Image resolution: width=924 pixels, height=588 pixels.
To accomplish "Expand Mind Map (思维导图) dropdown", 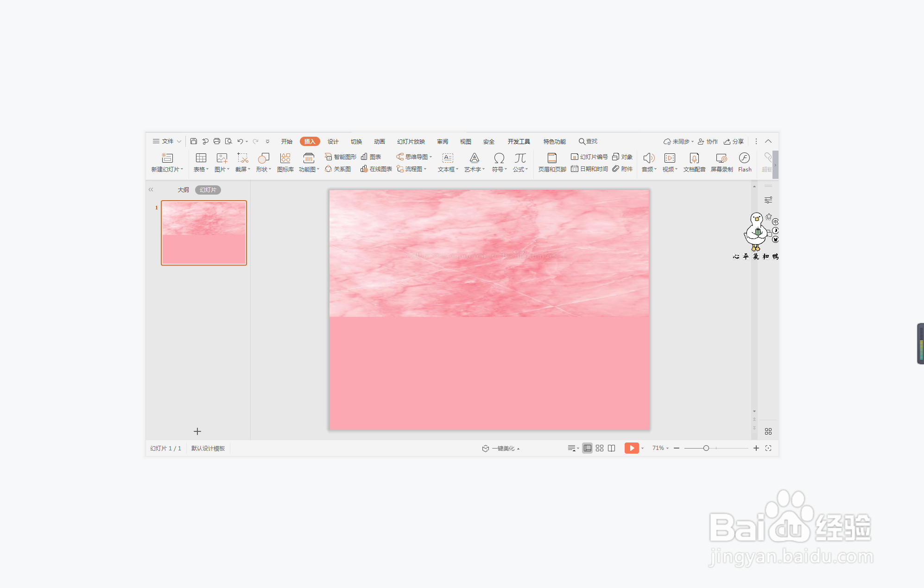I will tap(430, 157).
